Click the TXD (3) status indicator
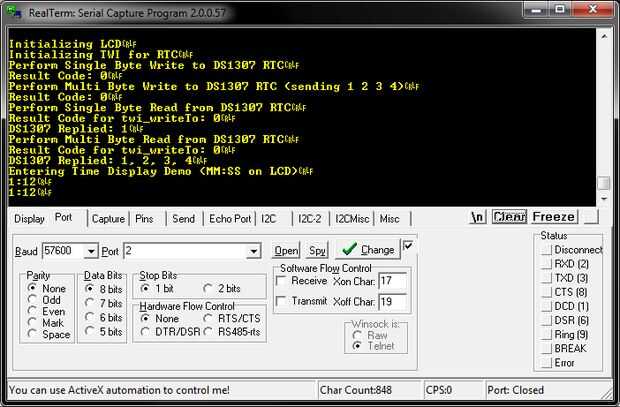Viewport: 620px width, 407px height. 547,278
